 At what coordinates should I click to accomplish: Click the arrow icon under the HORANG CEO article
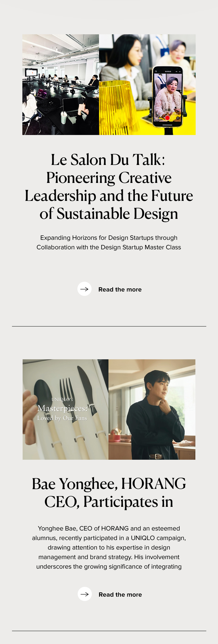click(x=85, y=594)
